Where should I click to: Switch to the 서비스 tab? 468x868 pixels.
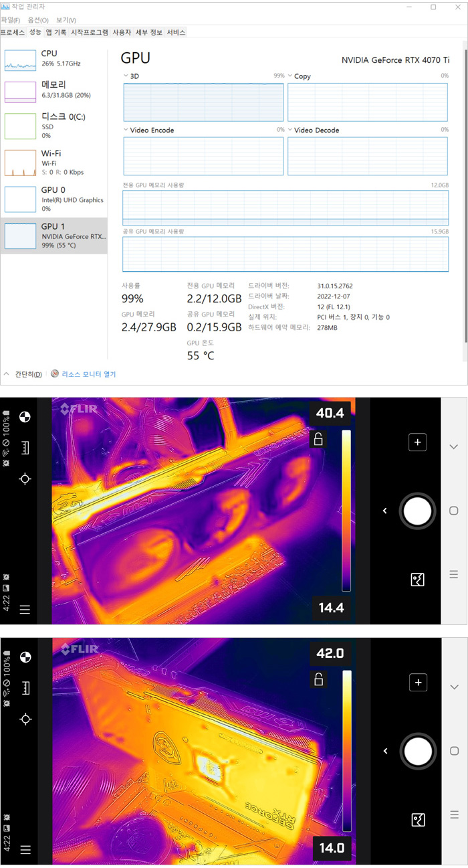[x=176, y=32]
